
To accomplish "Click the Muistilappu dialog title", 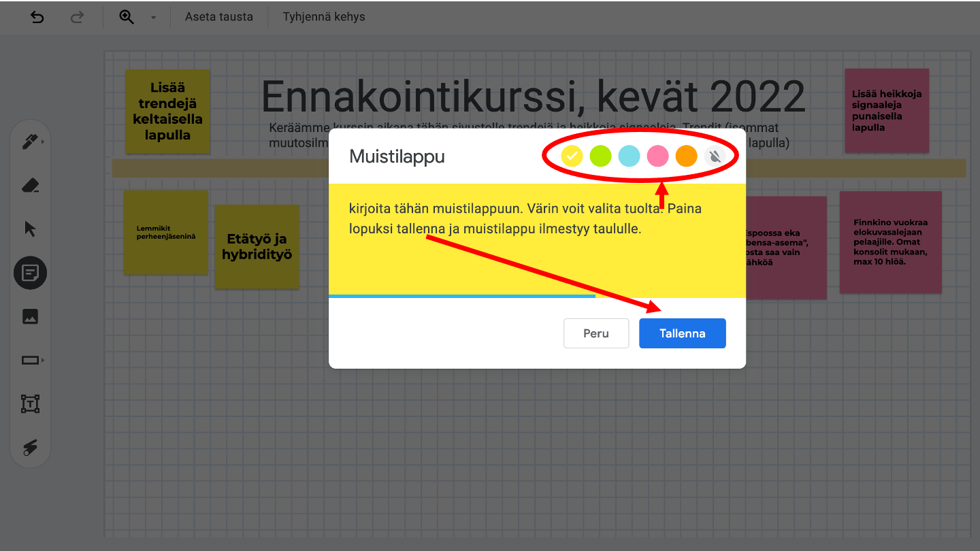I will click(397, 156).
